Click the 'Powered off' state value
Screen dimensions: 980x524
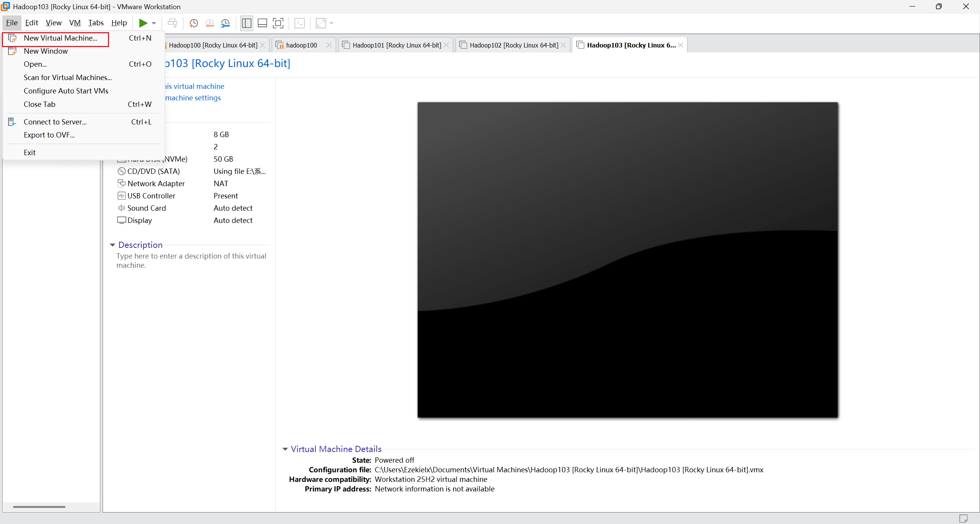point(395,460)
